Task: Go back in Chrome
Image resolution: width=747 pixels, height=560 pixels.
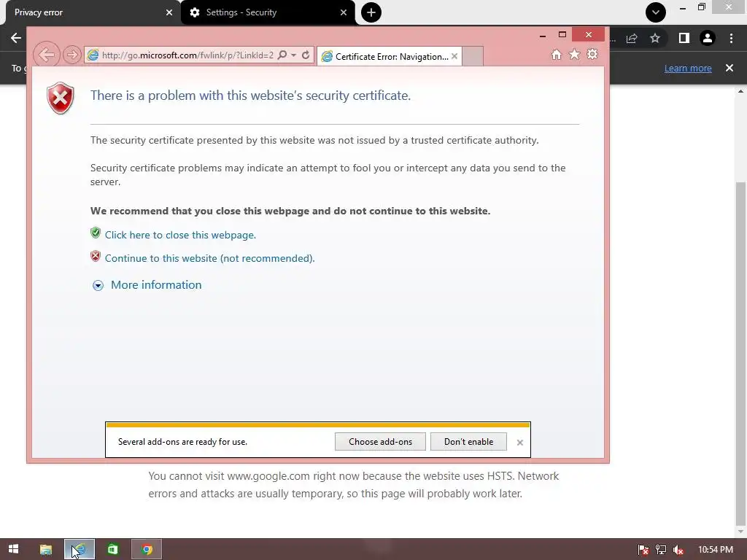Action: click(x=16, y=38)
